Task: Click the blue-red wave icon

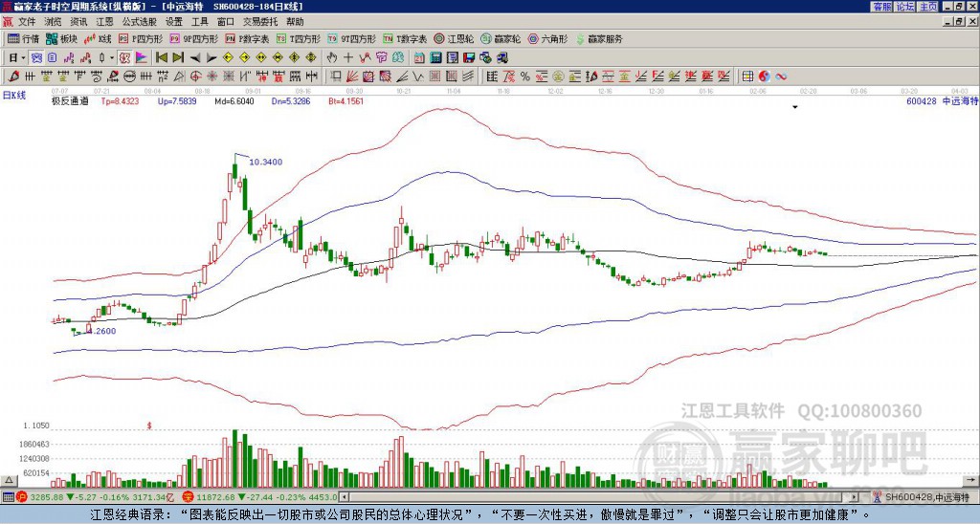Action: (781, 76)
